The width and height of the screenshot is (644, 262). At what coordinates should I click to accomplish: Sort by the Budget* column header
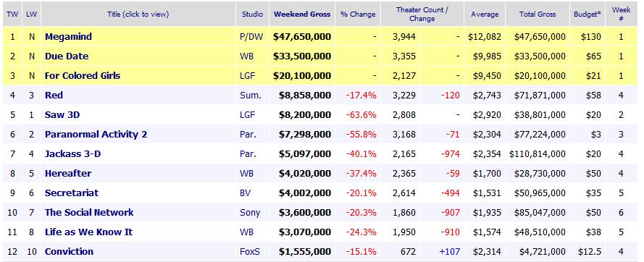click(587, 14)
